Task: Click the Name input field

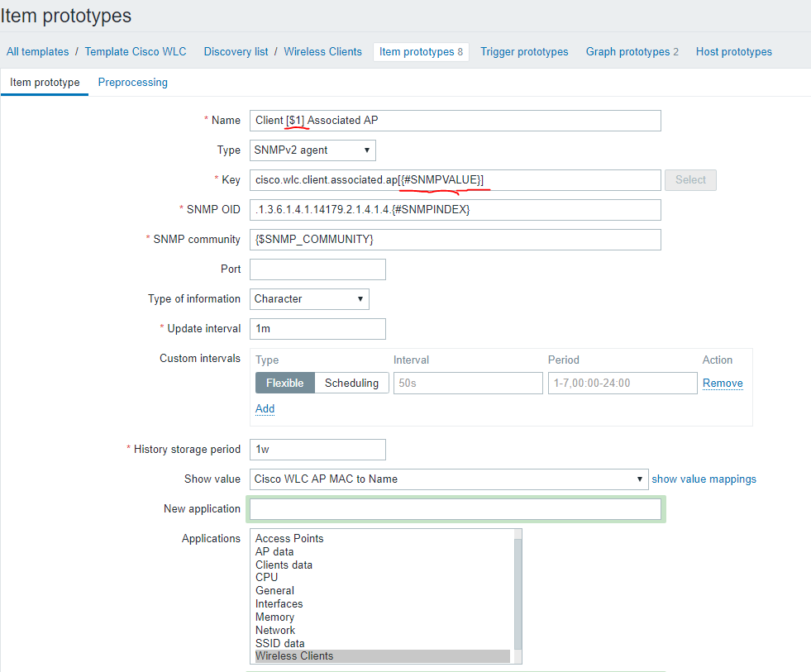Action: 455,120
